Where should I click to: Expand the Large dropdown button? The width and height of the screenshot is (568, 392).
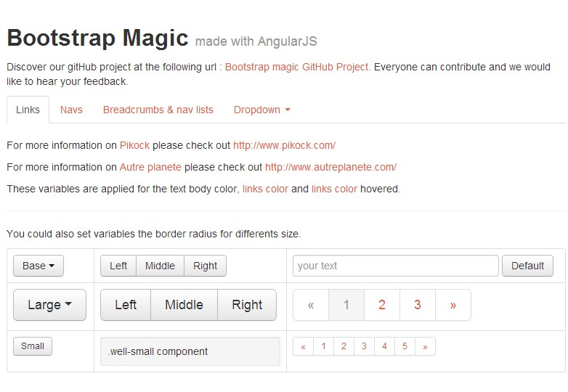(49, 305)
